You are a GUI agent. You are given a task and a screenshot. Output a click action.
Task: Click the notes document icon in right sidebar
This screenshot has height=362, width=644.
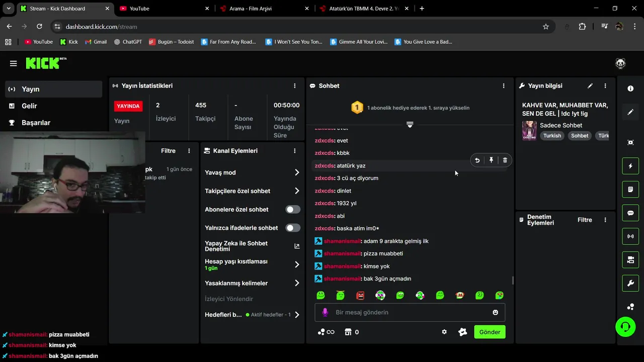tap(630, 190)
